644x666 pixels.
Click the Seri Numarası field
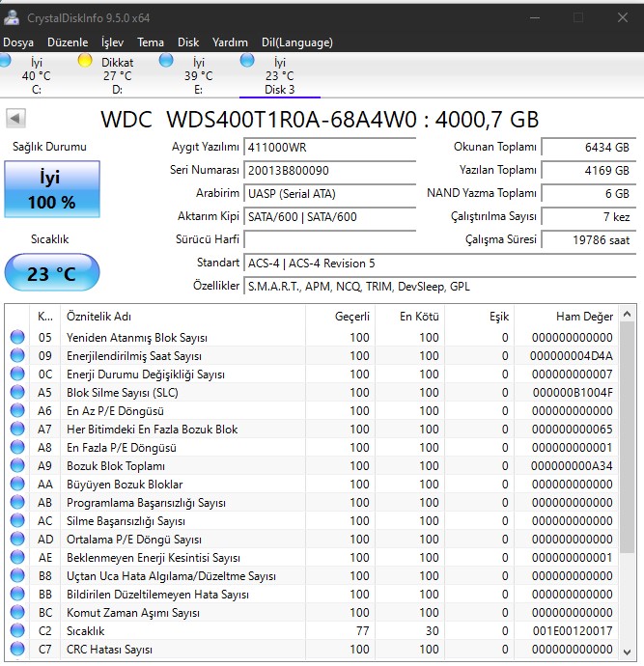329,170
